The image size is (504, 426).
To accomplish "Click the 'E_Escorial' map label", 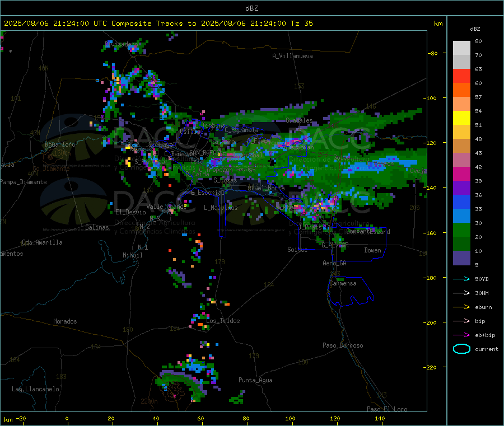I will coord(208,193).
